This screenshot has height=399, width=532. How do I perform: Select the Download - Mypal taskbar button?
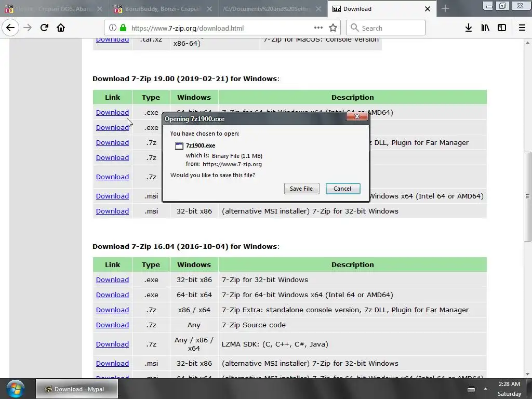click(x=77, y=389)
